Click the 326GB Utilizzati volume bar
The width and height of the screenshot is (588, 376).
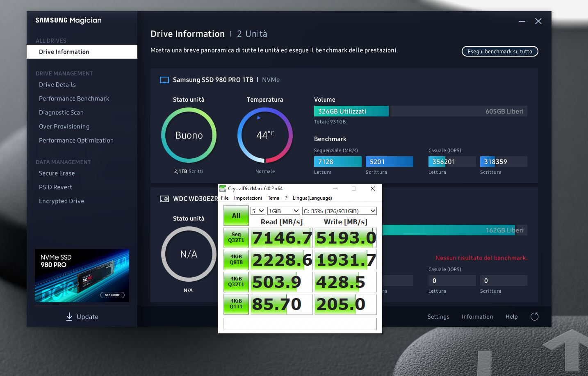click(x=351, y=111)
